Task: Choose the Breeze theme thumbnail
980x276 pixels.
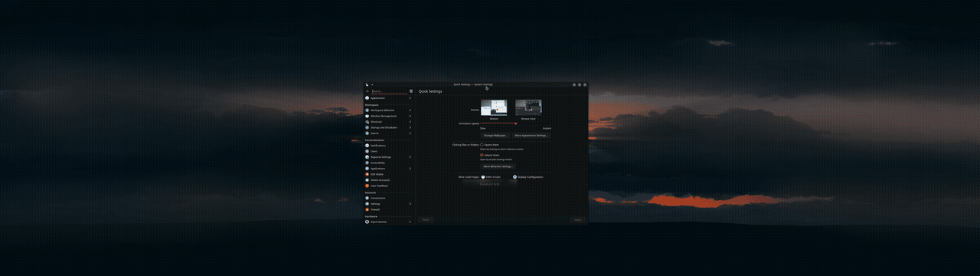Action: [x=494, y=107]
